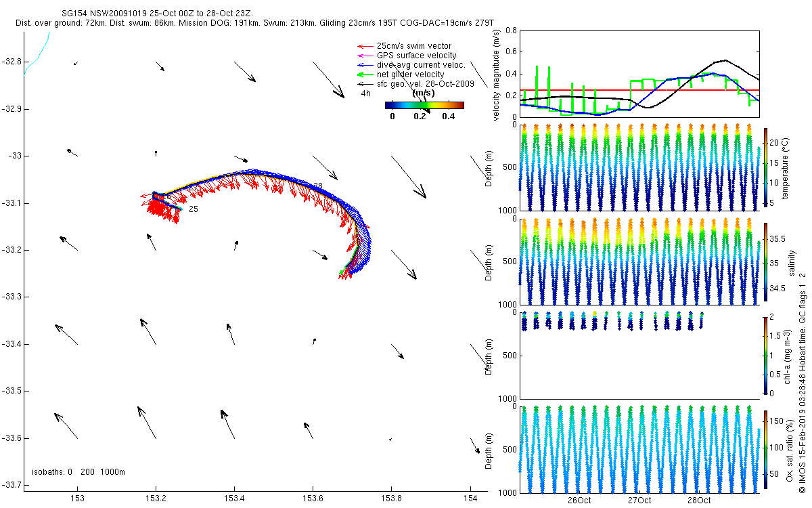Click the '-32.8' latitude tick label
This screenshot has height=508, width=812.
point(12,62)
